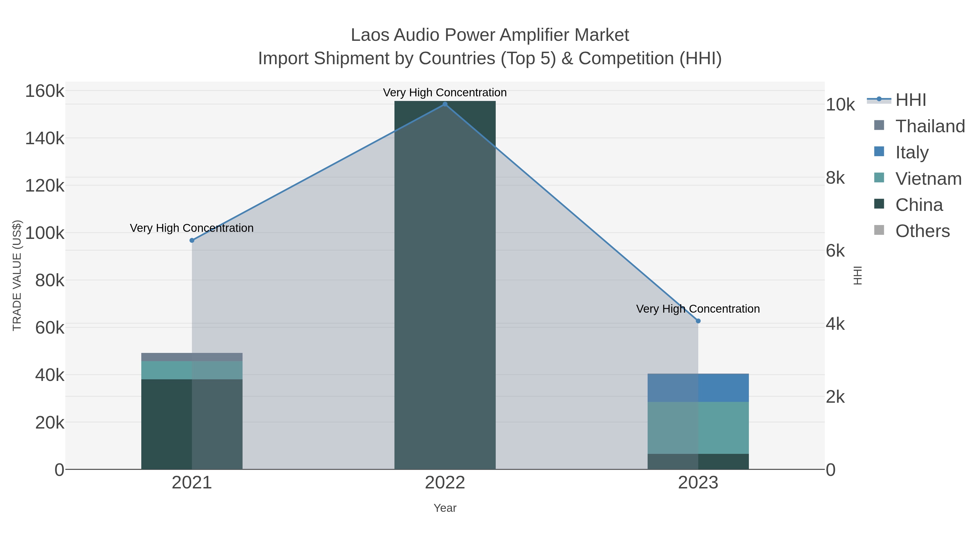Click the 2023 Italy bar segment
Image resolution: width=980 pixels, height=551 pixels.
click(698, 388)
